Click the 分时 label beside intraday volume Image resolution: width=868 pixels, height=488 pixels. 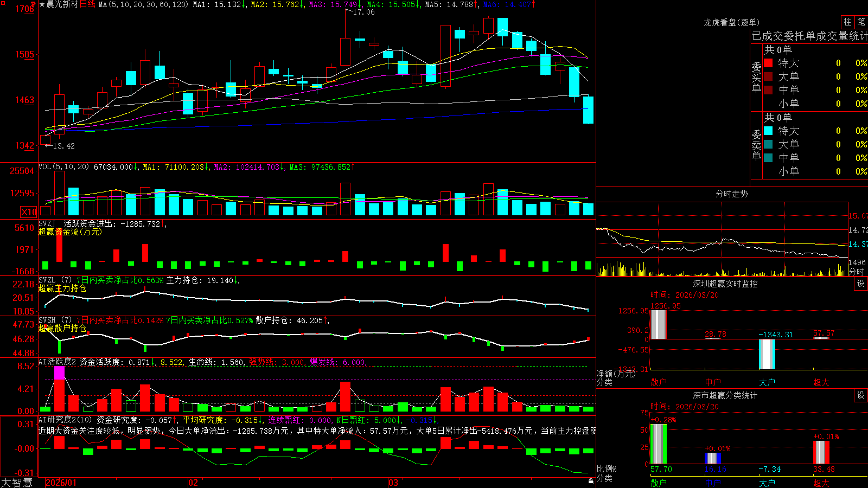[857, 272]
